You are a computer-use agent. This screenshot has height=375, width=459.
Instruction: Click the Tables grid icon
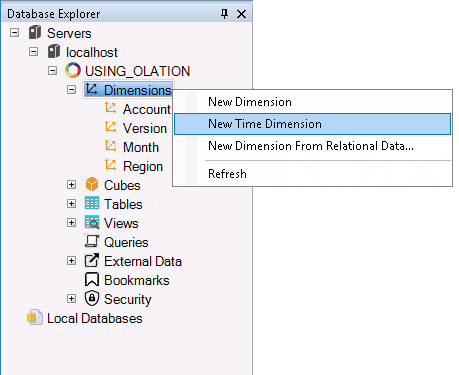pos(92,203)
